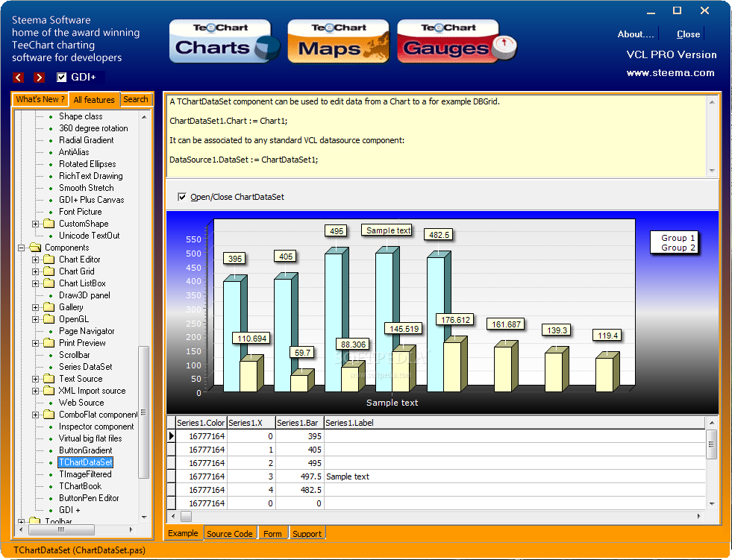This screenshot has height=560, width=732.
Task: Toggle Open/Close ChartDataSet checkbox
Action: pyautogui.click(x=182, y=197)
